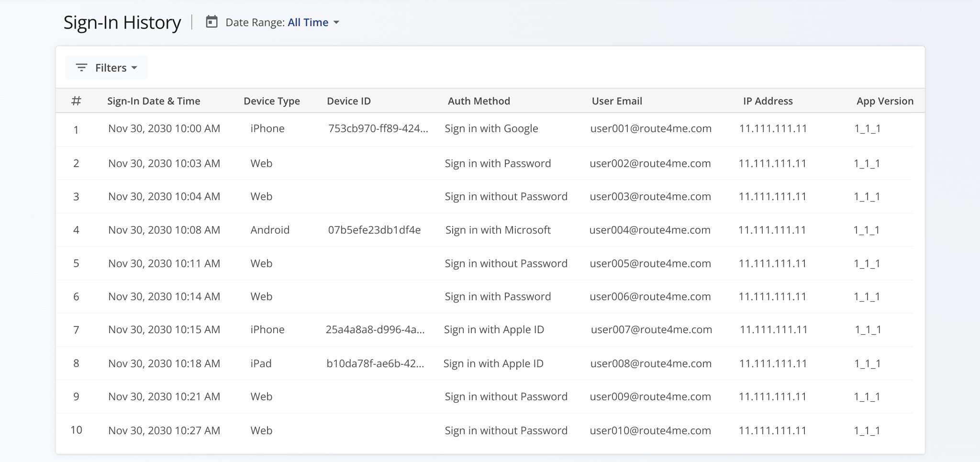Click the IP Address column header
980x462 pixels.
point(768,101)
